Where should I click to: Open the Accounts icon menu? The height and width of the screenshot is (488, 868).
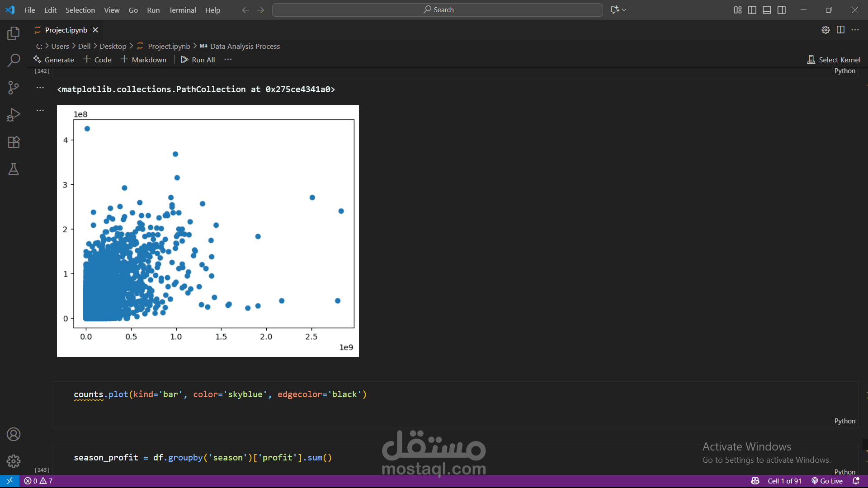[x=14, y=434]
